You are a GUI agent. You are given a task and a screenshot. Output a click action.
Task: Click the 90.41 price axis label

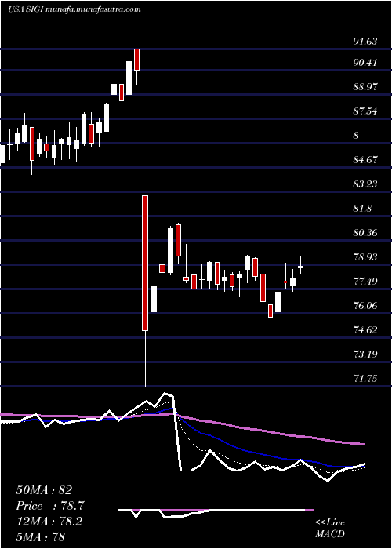coord(365,63)
